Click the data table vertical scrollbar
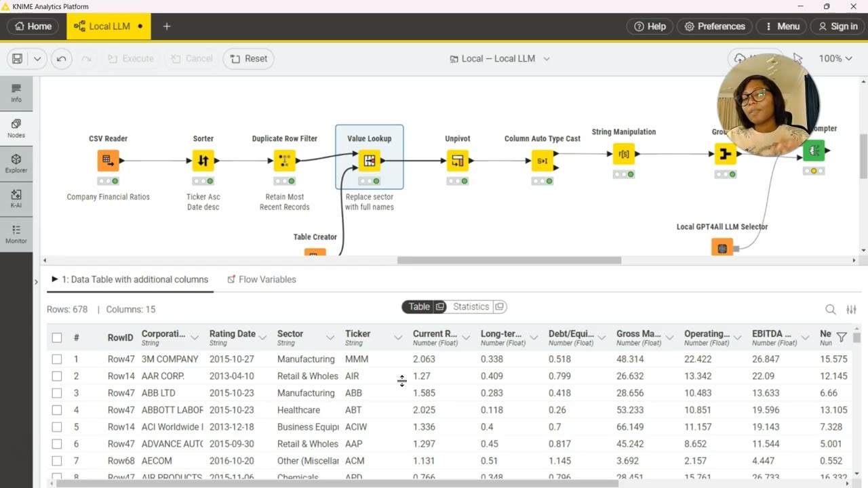The height and width of the screenshot is (488, 868). pyautogui.click(x=857, y=337)
